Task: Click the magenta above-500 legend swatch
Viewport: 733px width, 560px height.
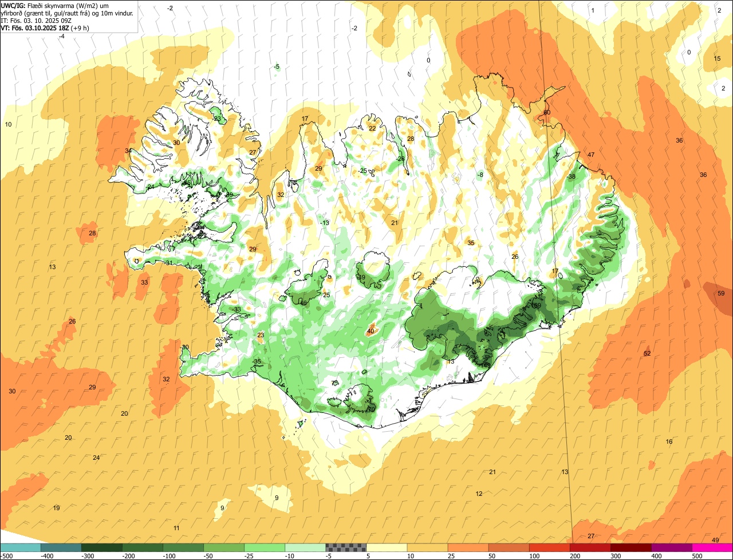Action: coord(712,547)
